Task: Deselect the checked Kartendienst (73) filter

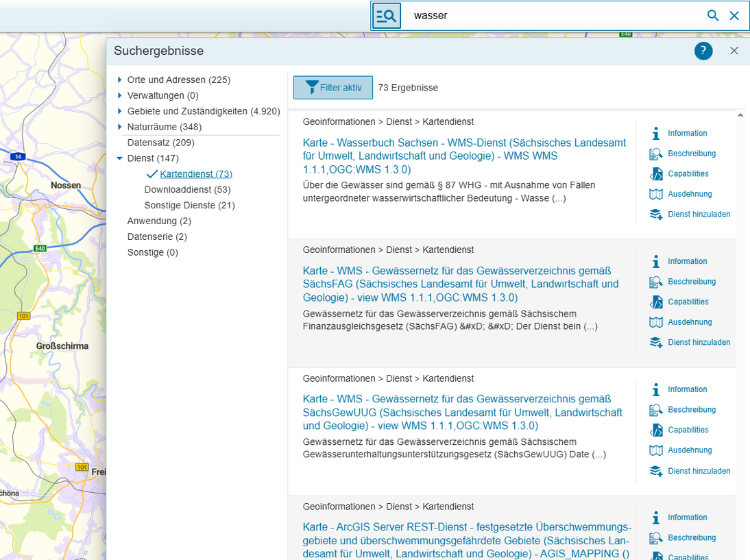Action: coord(196,174)
